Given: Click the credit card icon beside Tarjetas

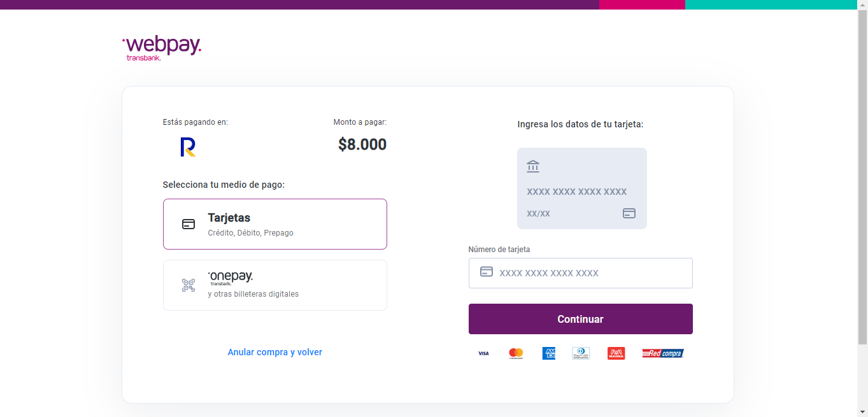Looking at the screenshot, I should tap(189, 224).
